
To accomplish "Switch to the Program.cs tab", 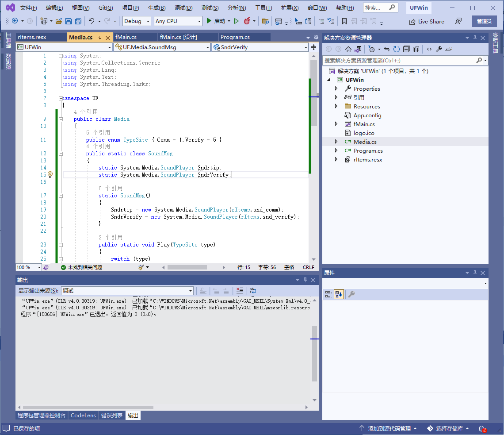I will click(x=235, y=37).
